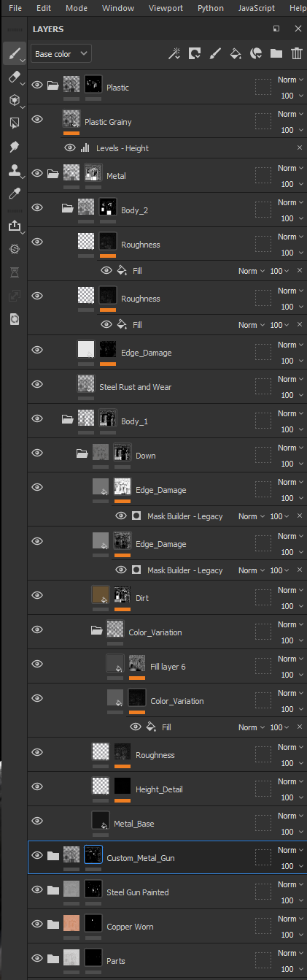
Task: Hide the Copper Worn folder
Action: point(37,925)
